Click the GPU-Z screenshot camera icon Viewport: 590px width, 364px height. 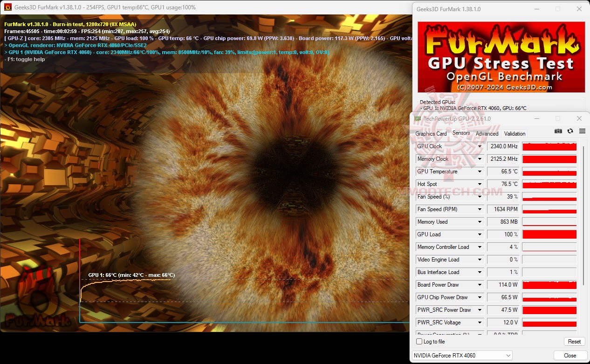[558, 131]
